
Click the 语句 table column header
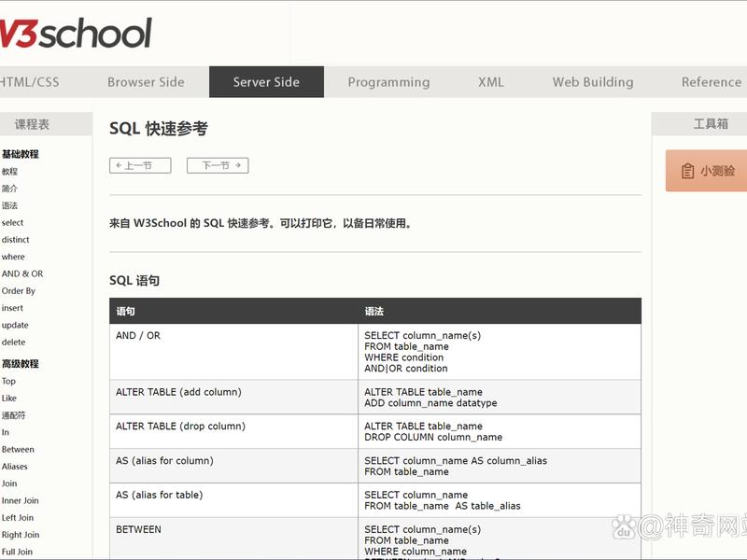click(125, 312)
